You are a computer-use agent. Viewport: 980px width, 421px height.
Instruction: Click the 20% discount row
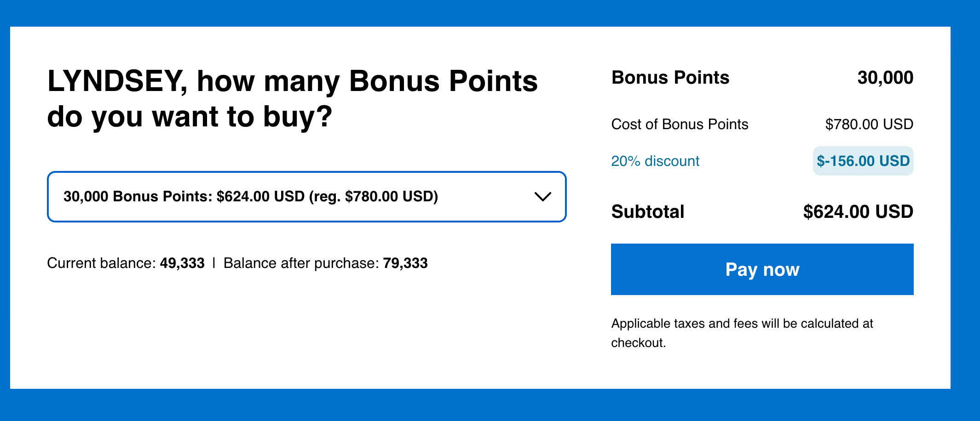click(759, 161)
